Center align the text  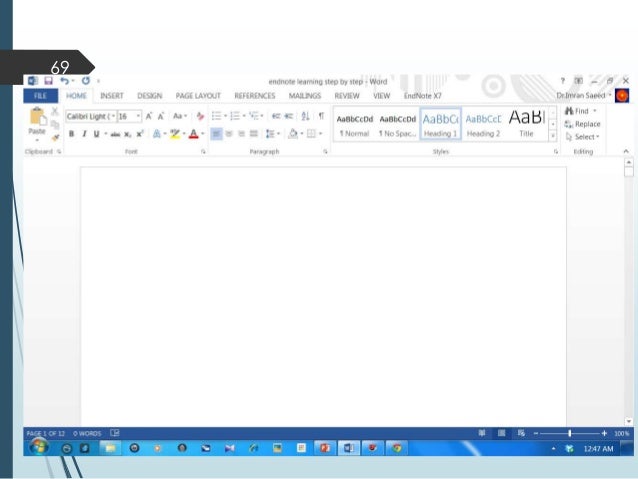pos(229,134)
